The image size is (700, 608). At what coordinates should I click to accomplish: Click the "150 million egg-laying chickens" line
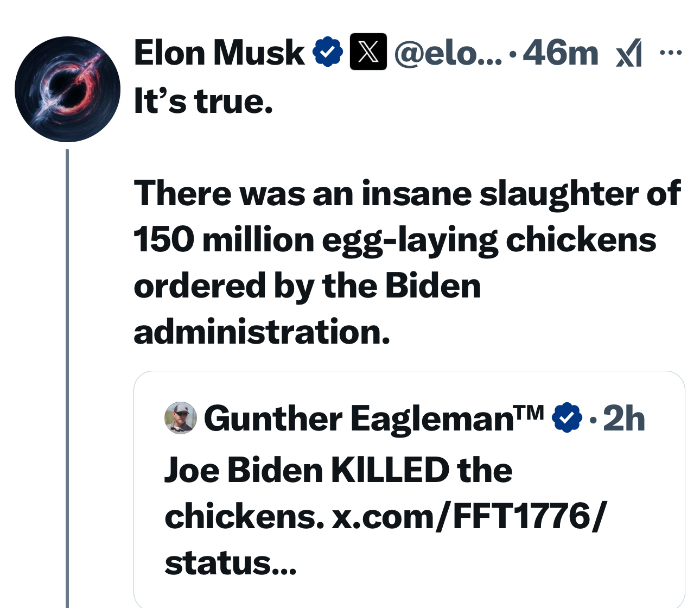(x=395, y=240)
